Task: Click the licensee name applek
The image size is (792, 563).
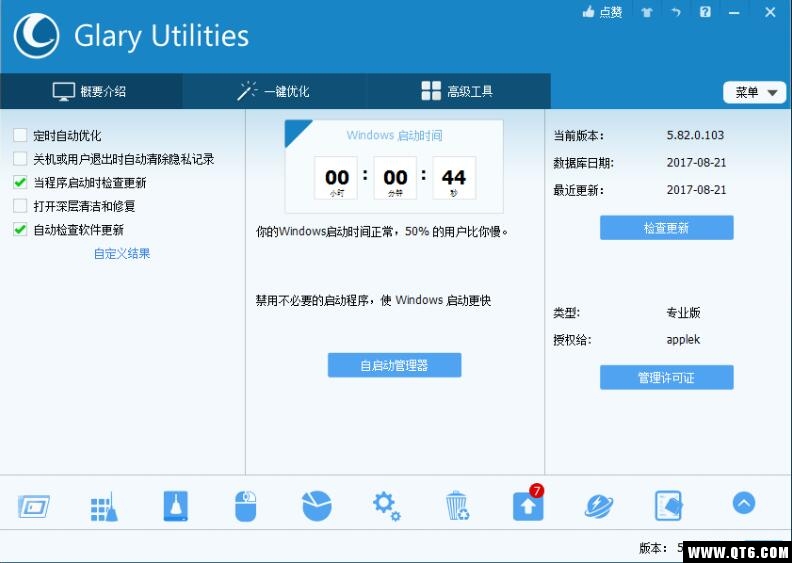Action: (x=683, y=340)
